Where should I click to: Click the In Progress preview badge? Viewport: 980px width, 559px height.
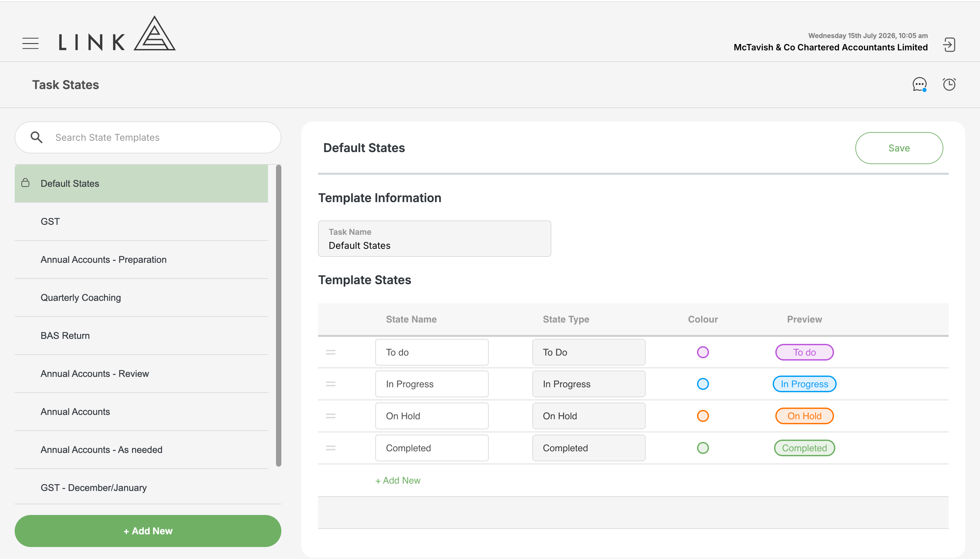(x=804, y=384)
